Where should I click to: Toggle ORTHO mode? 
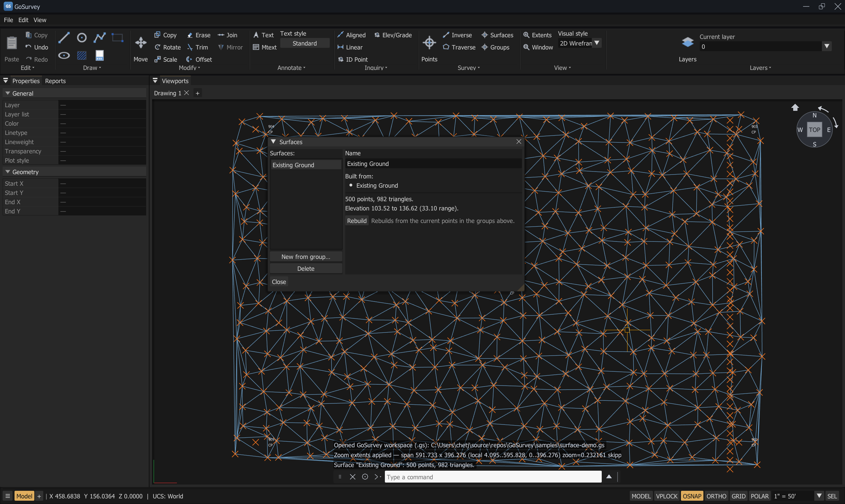click(716, 496)
